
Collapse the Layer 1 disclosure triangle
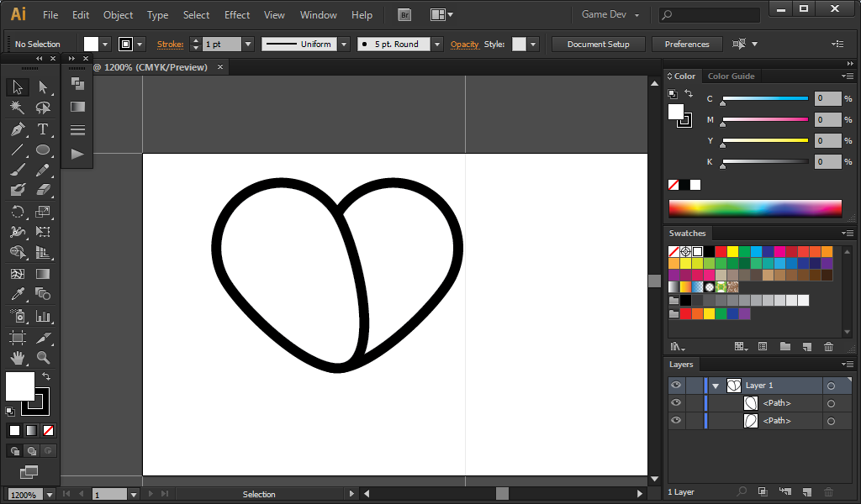(x=716, y=386)
